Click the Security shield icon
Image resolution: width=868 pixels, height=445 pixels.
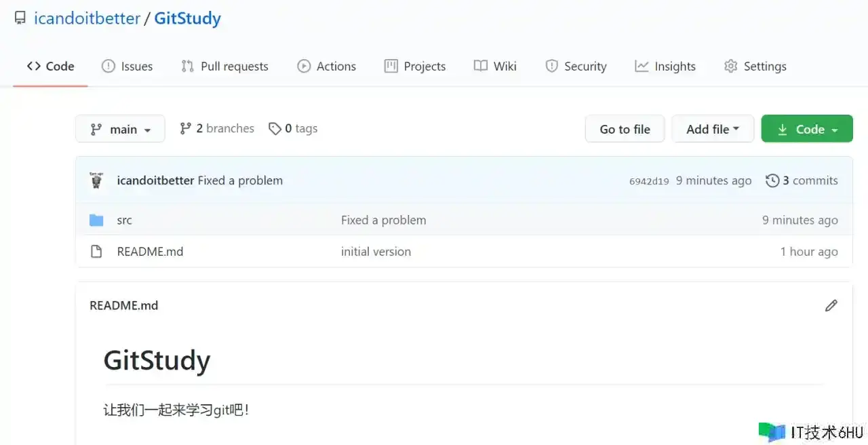click(x=551, y=66)
